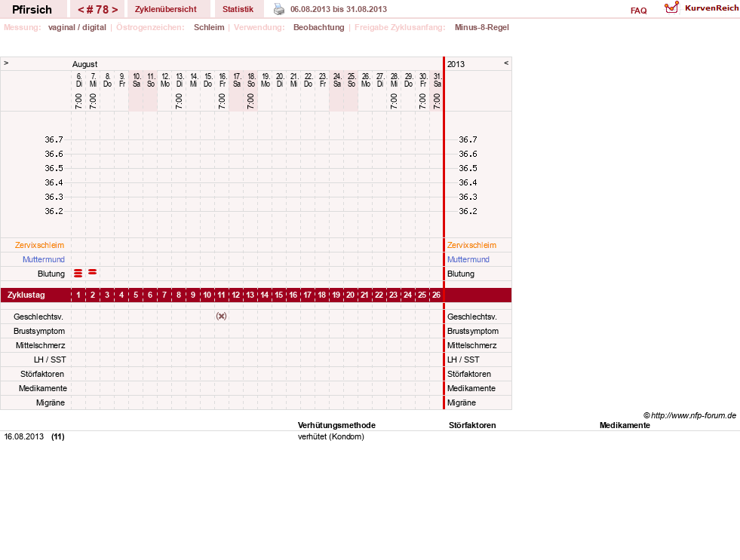Select date column 31. Sa

pos(437,80)
